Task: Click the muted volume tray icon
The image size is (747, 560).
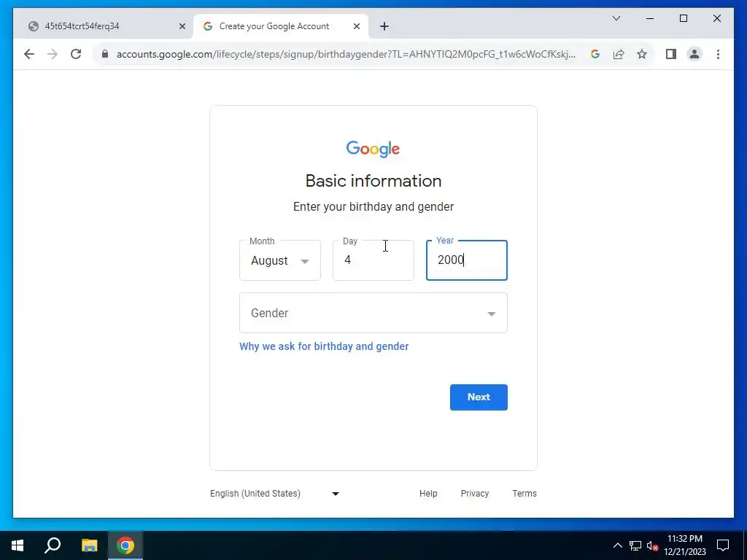Action: 652,545
